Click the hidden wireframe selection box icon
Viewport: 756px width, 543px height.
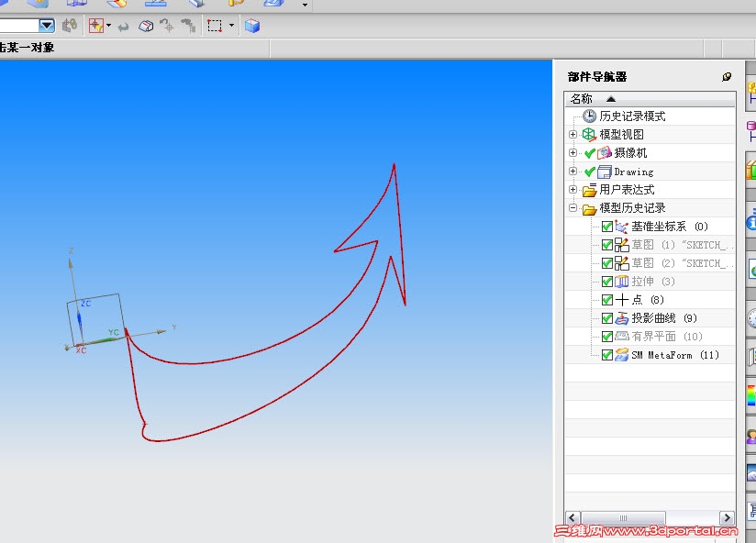pos(146,26)
